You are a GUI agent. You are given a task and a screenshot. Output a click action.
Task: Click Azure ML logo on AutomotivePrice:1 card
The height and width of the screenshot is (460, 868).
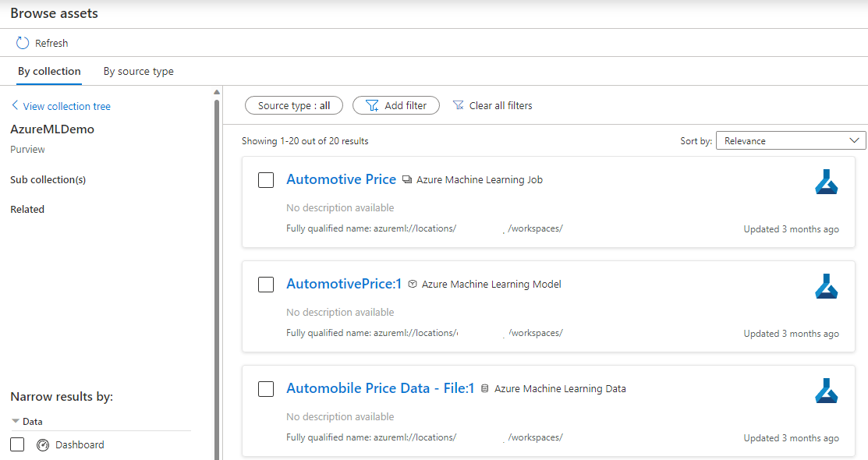pyautogui.click(x=826, y=286)
